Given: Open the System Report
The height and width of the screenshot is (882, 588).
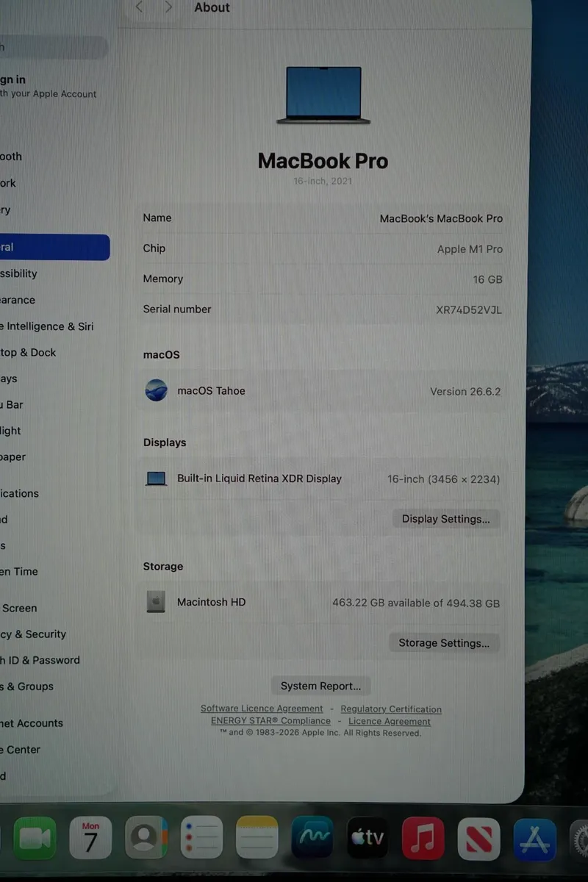Looking at the screenshot, I should tap(321, 686).
